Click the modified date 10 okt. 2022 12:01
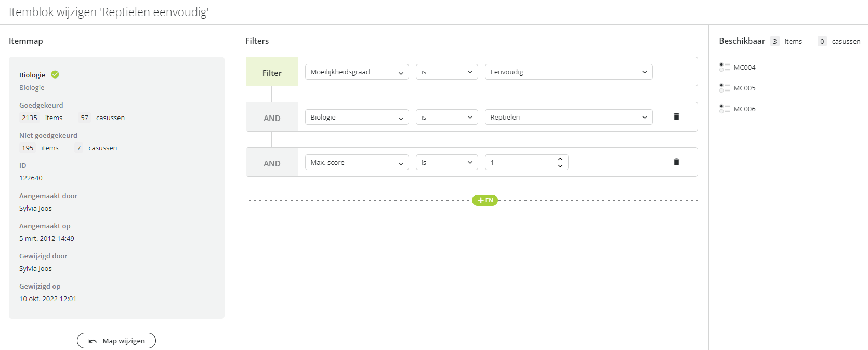This screenshot has height=350, width=868. pyautogui.click(x=48, y=299)
